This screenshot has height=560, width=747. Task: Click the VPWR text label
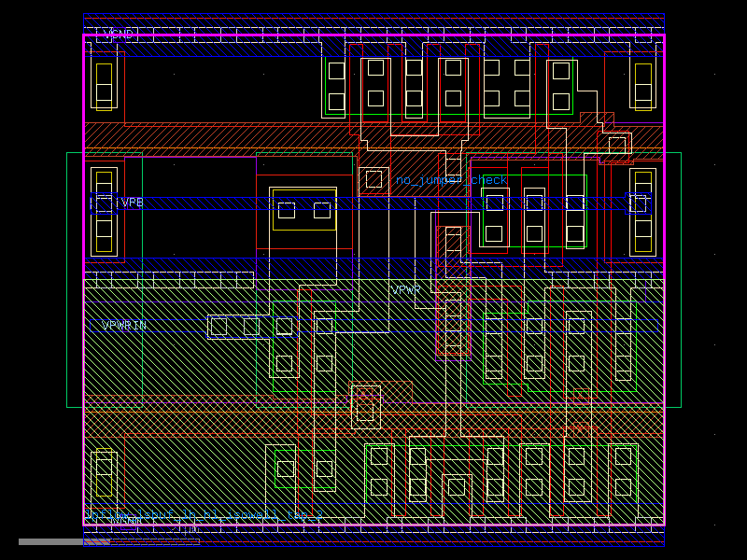pos(405,290)
